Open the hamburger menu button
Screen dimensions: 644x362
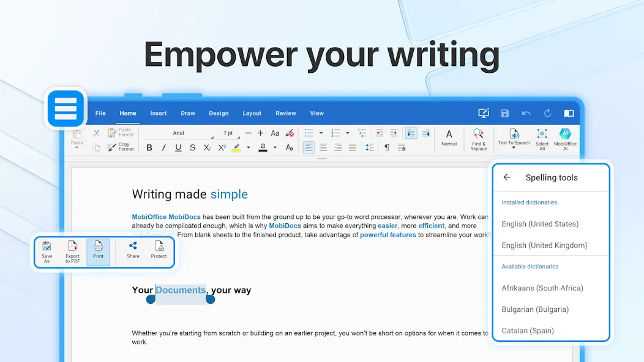66,109
